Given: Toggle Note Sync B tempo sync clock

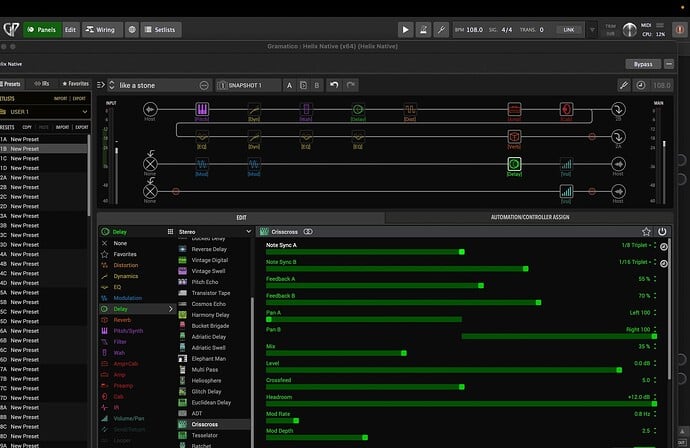Looking at the screenshot, I should [x=664, y=264].
